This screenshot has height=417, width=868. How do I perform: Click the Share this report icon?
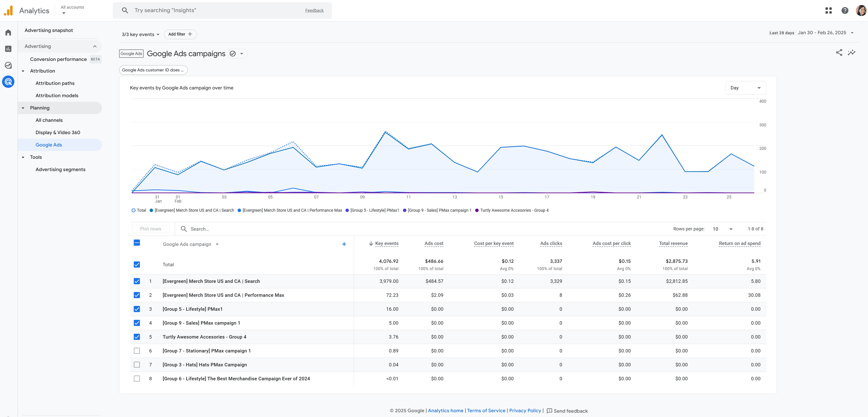point(839,52)
